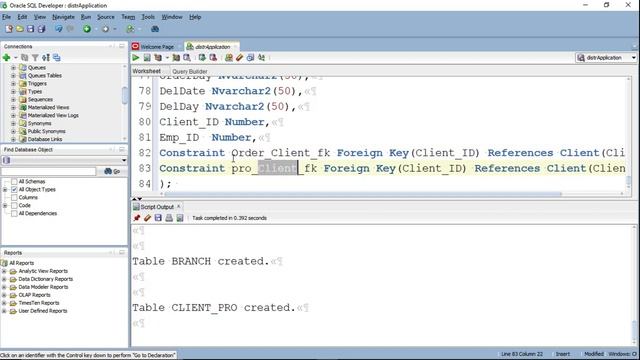Tick the Columns checkbox
The height and width of the screenshot is (360, 640).
point(14,197)
